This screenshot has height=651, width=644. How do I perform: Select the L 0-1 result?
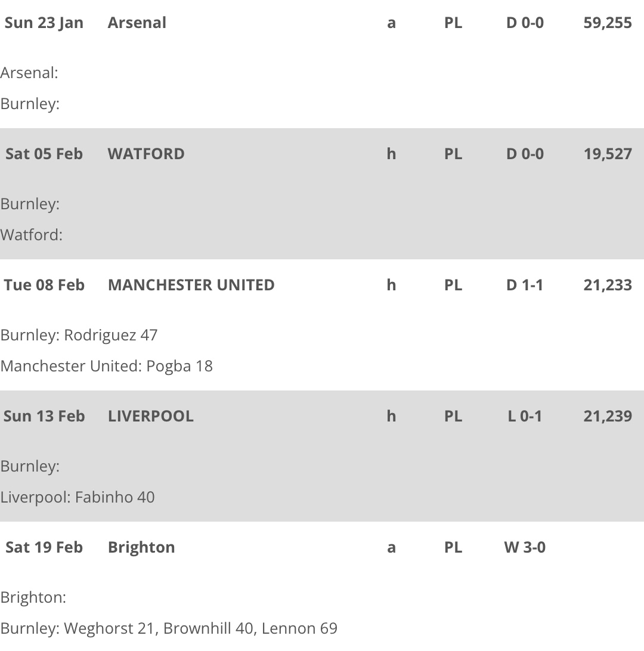[525, 416]
